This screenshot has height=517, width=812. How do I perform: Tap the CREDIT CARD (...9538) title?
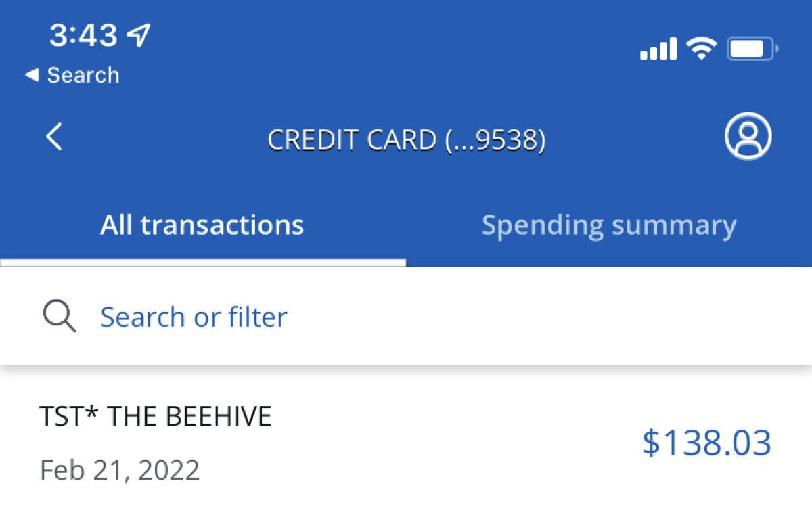(406, 140)
